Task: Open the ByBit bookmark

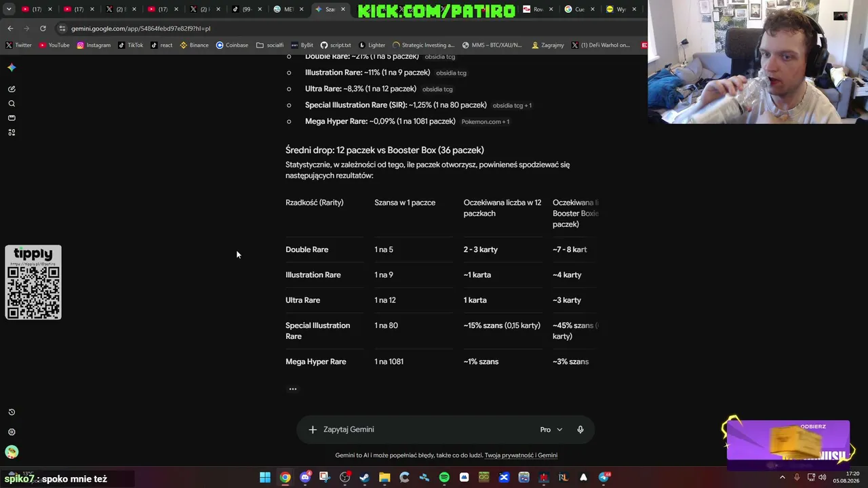Action: pos(302,45)
